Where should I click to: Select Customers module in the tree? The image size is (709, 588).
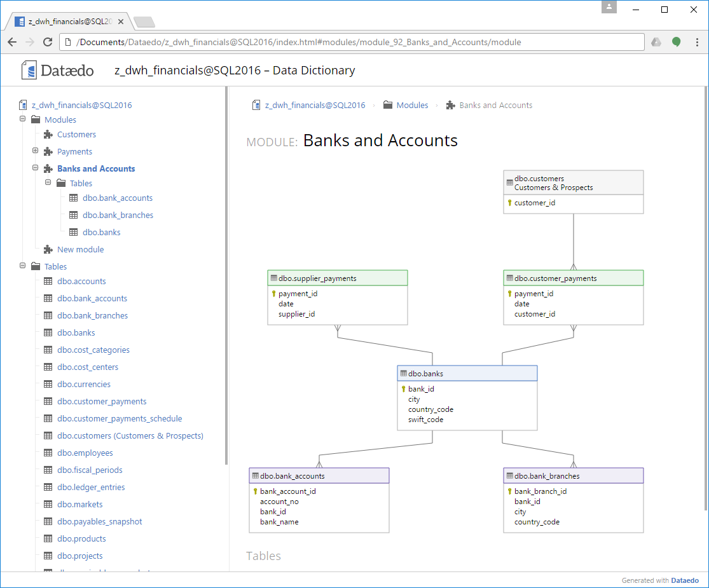click(76, 135)
